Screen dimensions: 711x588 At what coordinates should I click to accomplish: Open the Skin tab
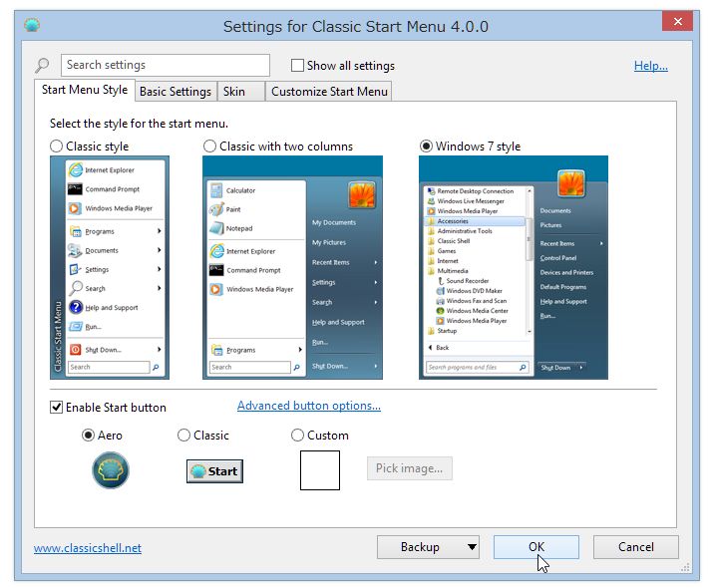click(240, 92)
